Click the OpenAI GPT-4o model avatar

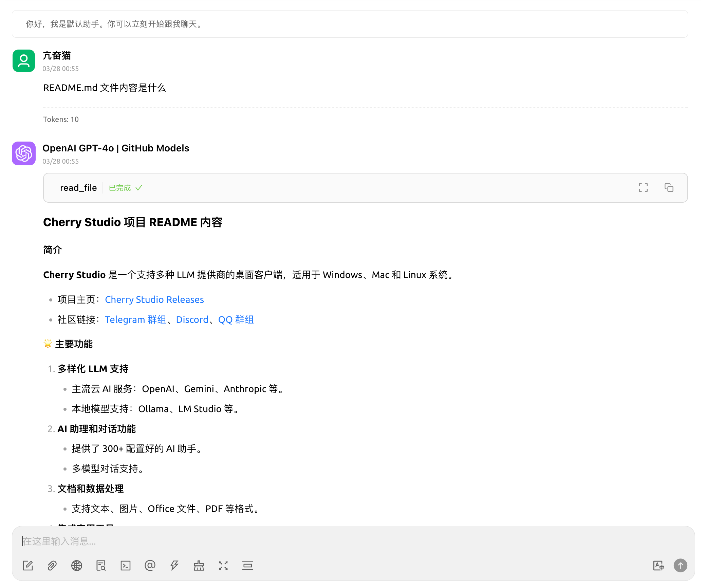(x=24, y=153)
